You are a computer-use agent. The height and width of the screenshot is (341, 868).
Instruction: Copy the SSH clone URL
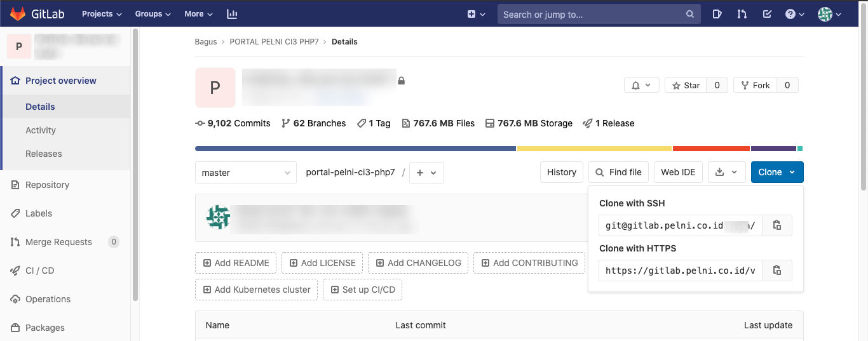(776, 225)
